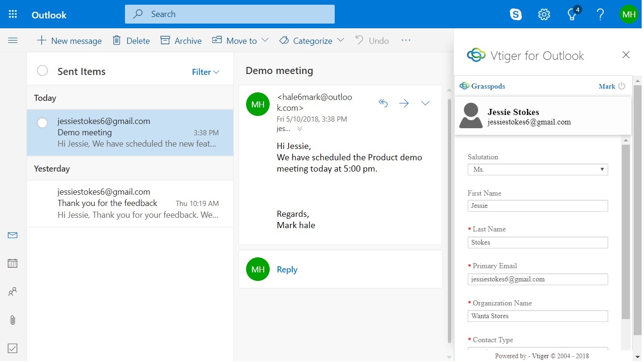Click the Reply link below the email
Image resolution: width=644 pixels, height=362 pixels.
tap(287, 270)
